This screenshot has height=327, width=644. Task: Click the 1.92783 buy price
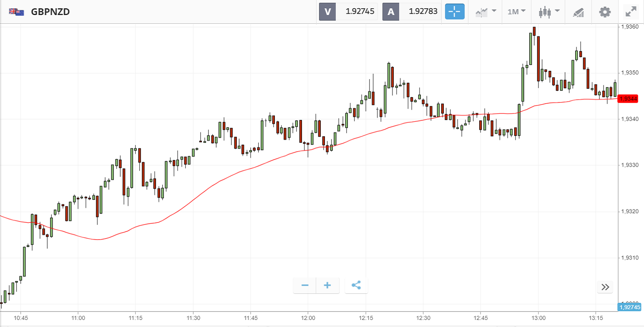point(423,12)
